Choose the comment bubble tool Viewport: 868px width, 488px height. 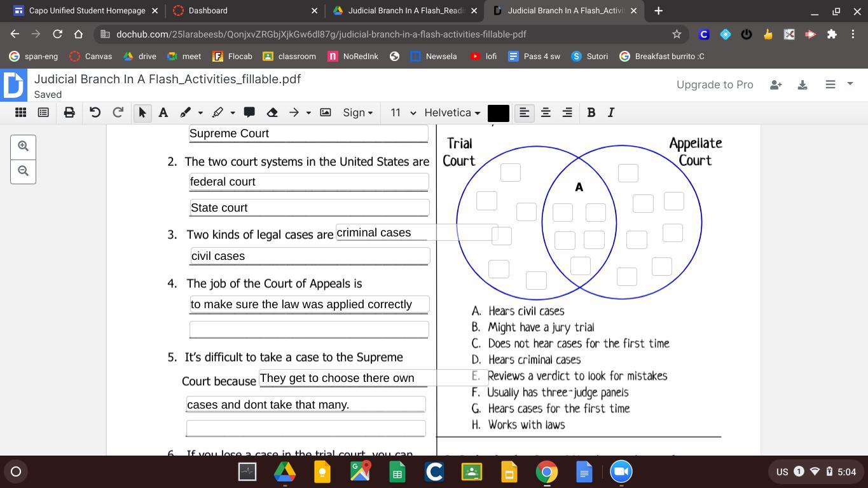pyautogui.click(x=249, y=112)
